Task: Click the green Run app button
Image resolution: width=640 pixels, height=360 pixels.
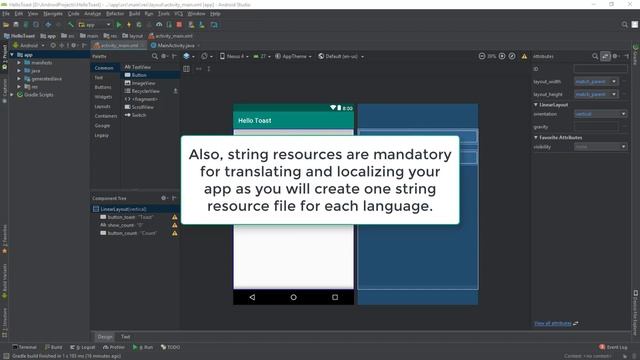Action: 119,25
